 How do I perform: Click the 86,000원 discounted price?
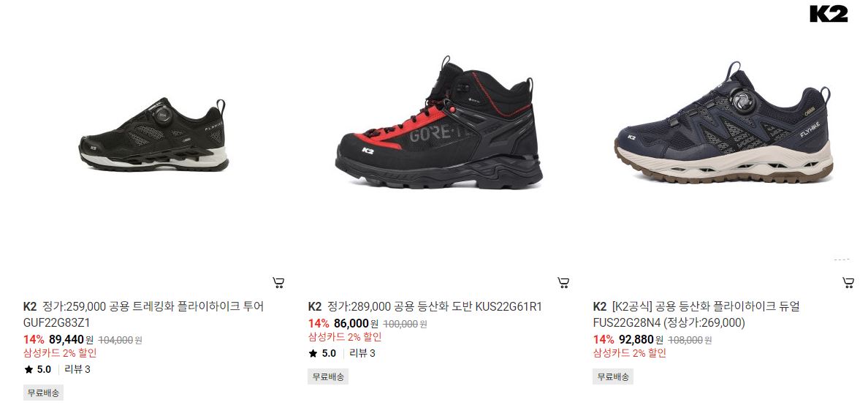coord(356,324)
